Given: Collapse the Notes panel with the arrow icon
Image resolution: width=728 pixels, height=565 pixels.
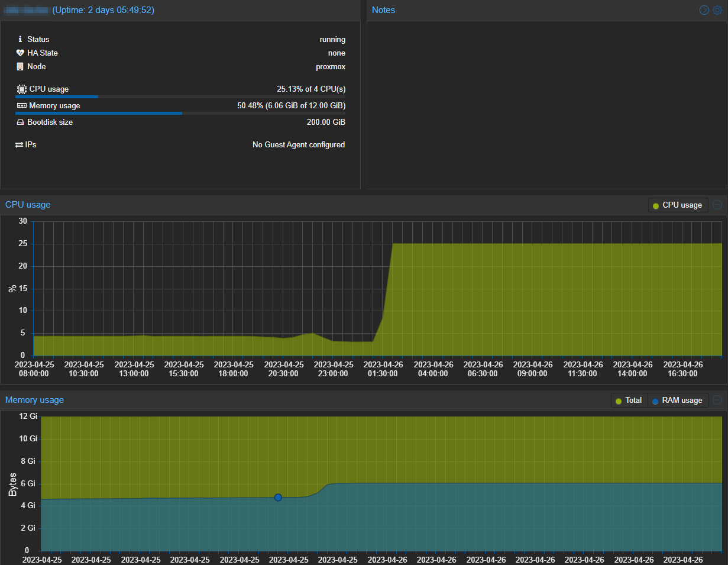Looking at the screenshot, I should pos(704,10).
